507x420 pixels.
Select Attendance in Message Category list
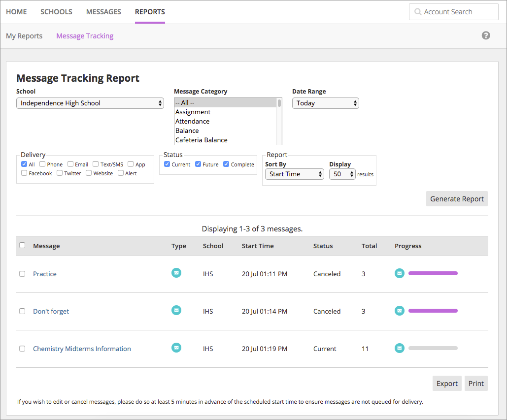(225, 121)
